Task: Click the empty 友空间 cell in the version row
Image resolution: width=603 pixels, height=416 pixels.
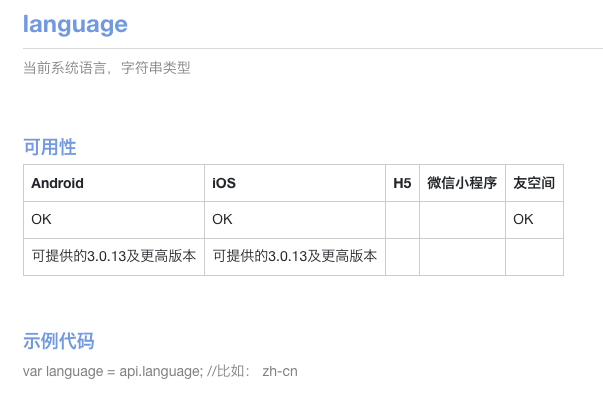Action: pos(534,256)
